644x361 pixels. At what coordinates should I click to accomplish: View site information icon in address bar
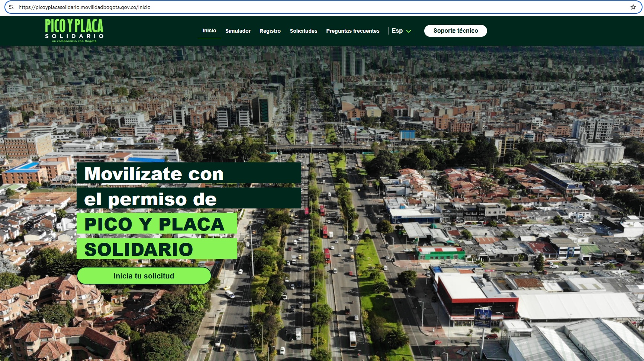[11, 7]
